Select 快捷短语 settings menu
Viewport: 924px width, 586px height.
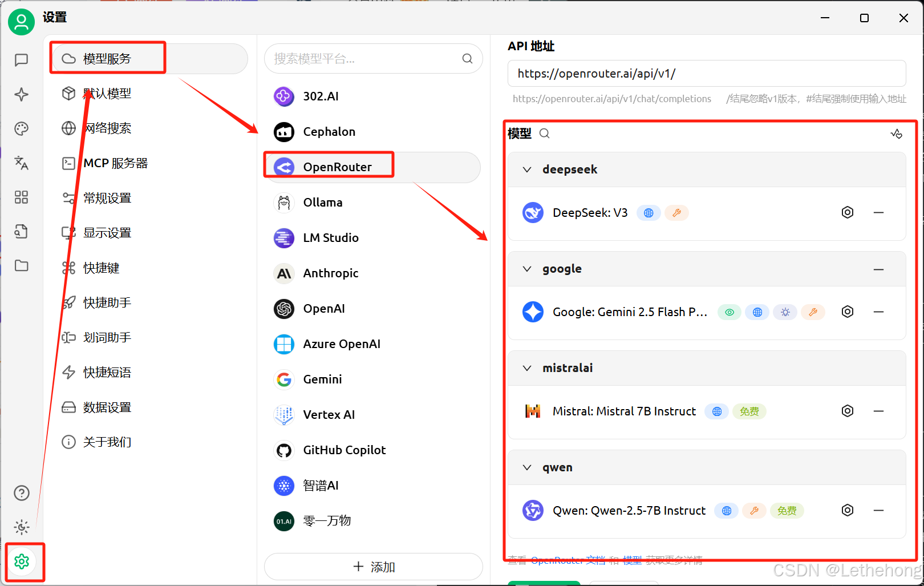pyautogui.click(x=150, y=372)
